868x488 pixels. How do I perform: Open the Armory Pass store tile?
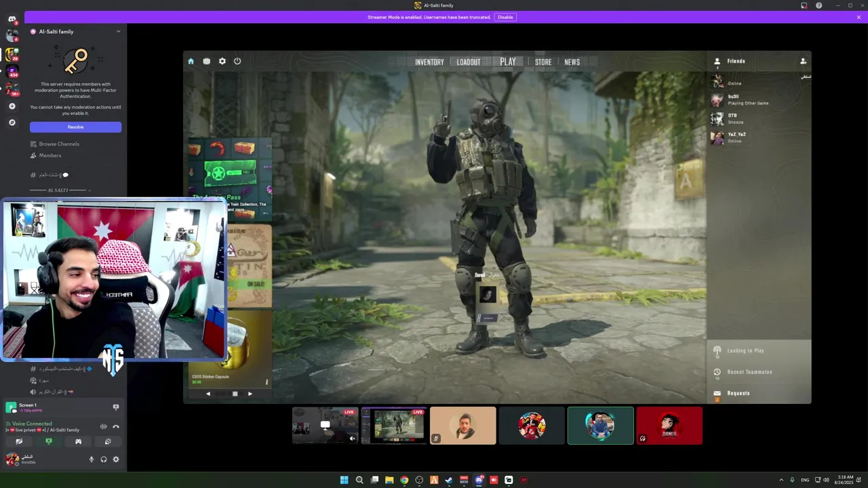(229, 179)
